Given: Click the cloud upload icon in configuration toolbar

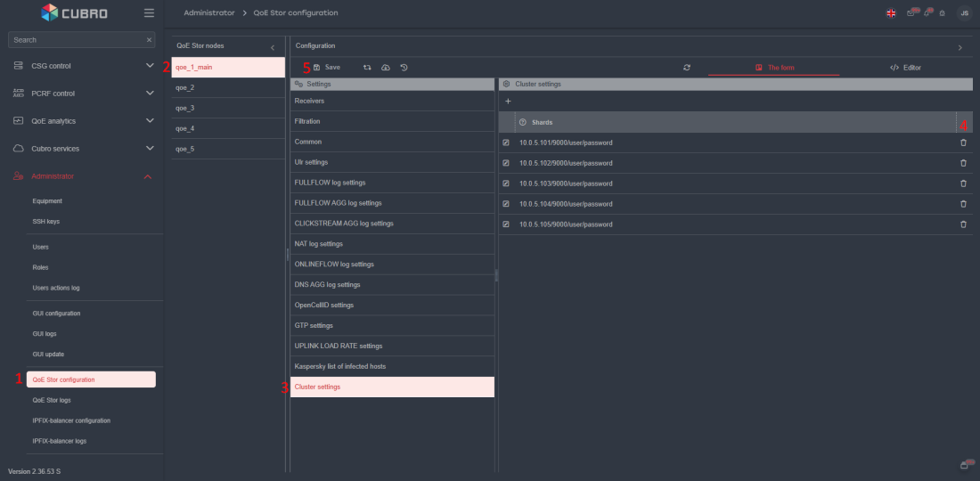Looking at the screenshot, I should tap(386, 68).
